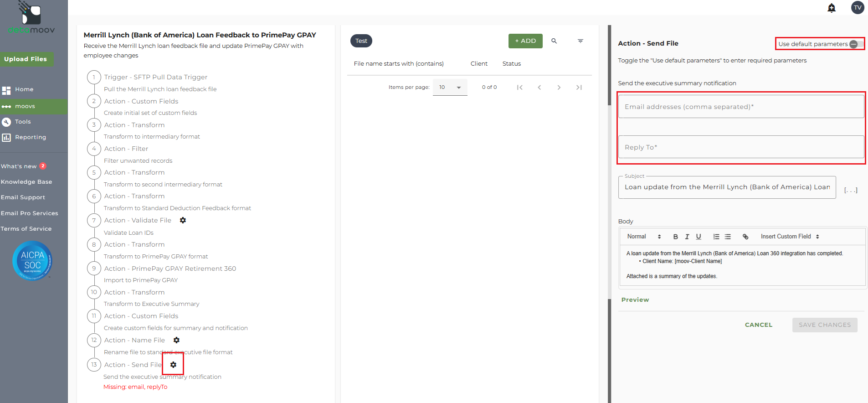Image resolution: width=868 pixels, height=403 pixels.
Task: Click the Status column header
Action: click(x=512, y=64)
